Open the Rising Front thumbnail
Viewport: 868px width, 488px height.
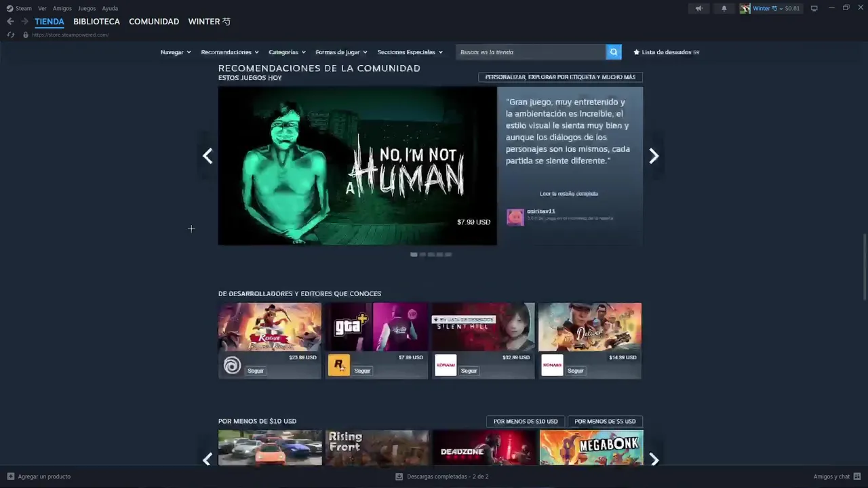(377, 448)
